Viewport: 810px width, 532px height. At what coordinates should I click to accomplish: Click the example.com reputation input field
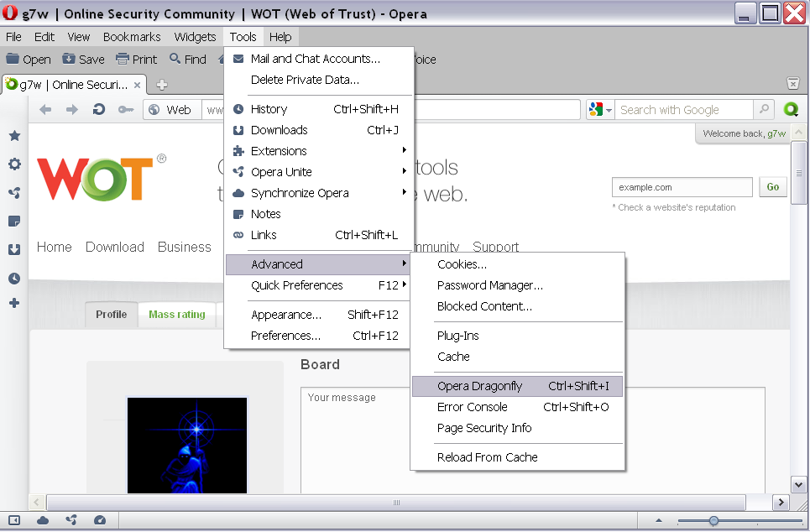point(682,187)
